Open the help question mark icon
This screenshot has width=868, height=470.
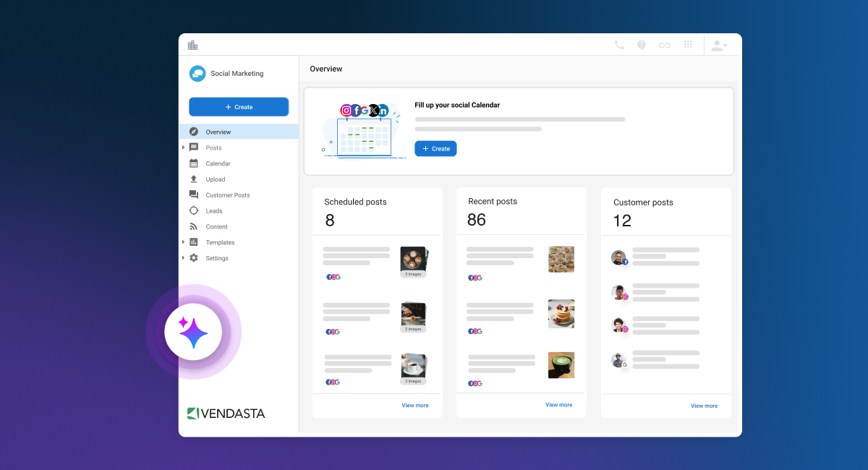(x=641, y=45)
